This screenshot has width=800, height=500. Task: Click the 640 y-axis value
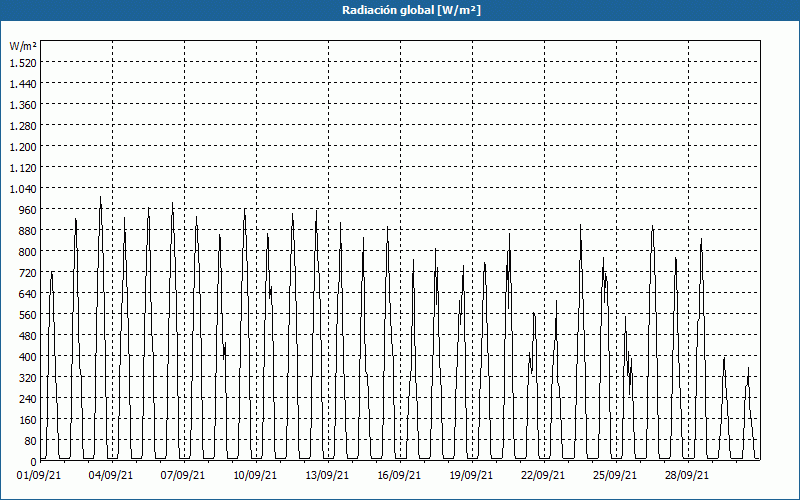[x=29, y=294]
